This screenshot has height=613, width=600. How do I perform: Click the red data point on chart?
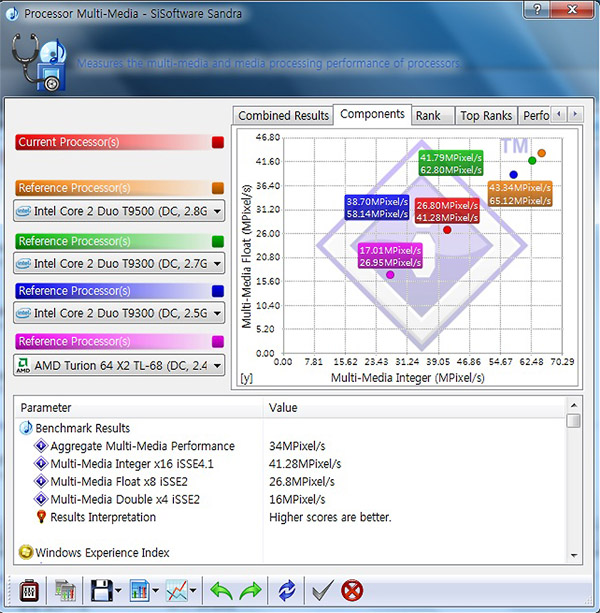pyautogui.click(x=447, y=230)
